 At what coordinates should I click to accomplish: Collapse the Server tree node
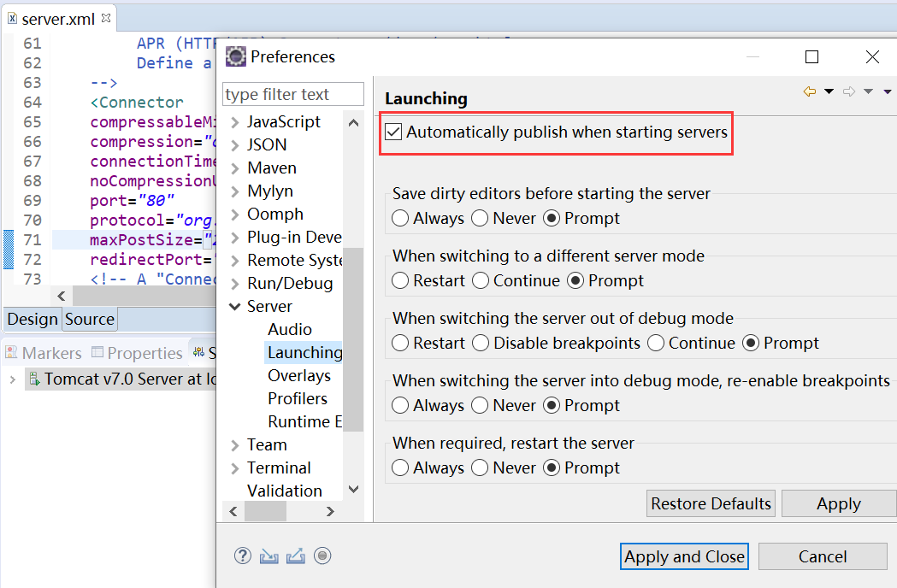click(x=235, y=307)
